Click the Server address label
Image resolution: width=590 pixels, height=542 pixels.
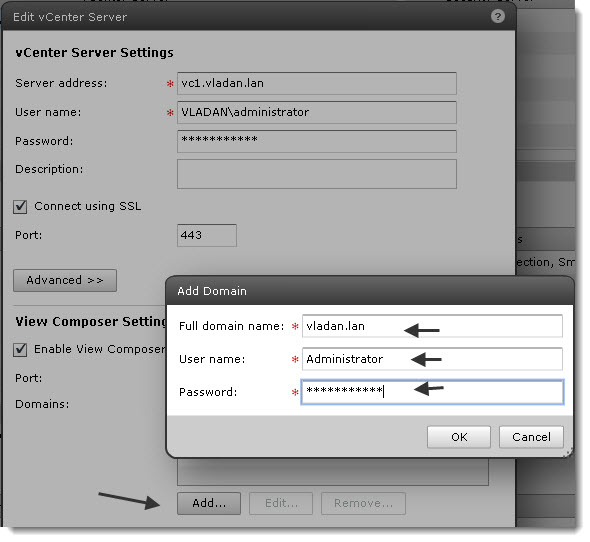[x=61, y=83]
